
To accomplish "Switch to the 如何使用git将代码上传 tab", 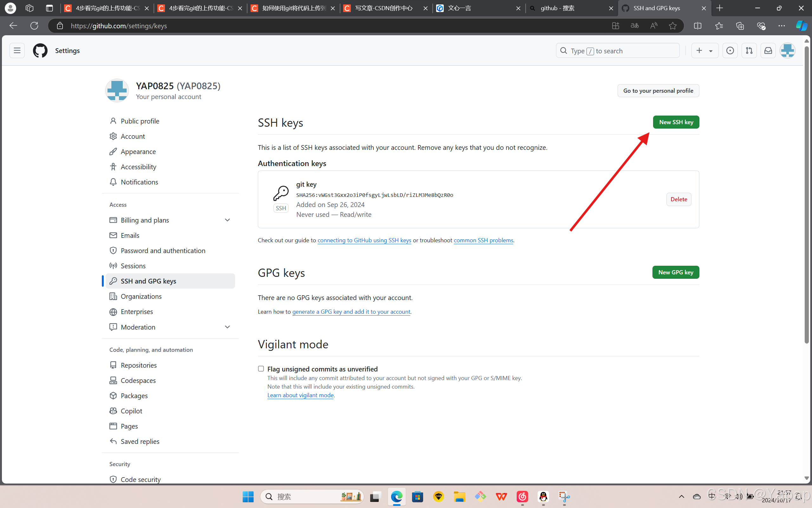I will pyautogui.click(x=293, y=8).
